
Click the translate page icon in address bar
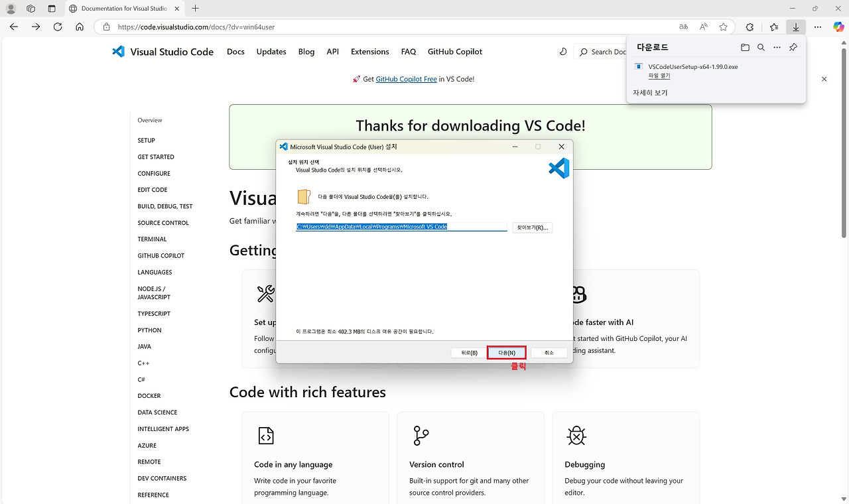684,27
